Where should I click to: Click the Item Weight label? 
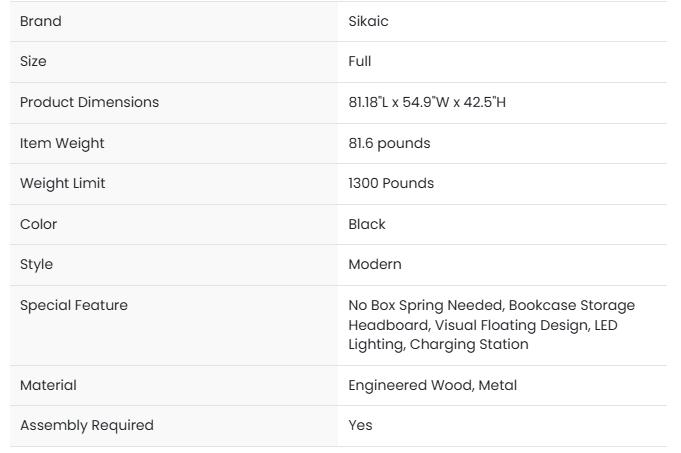click(x=62, y=143)
